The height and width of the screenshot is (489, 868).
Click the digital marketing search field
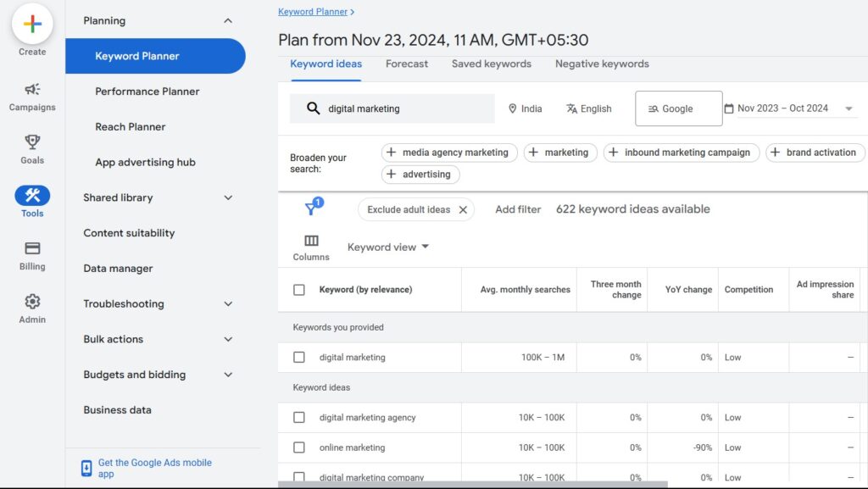click(x=392, y=108)
